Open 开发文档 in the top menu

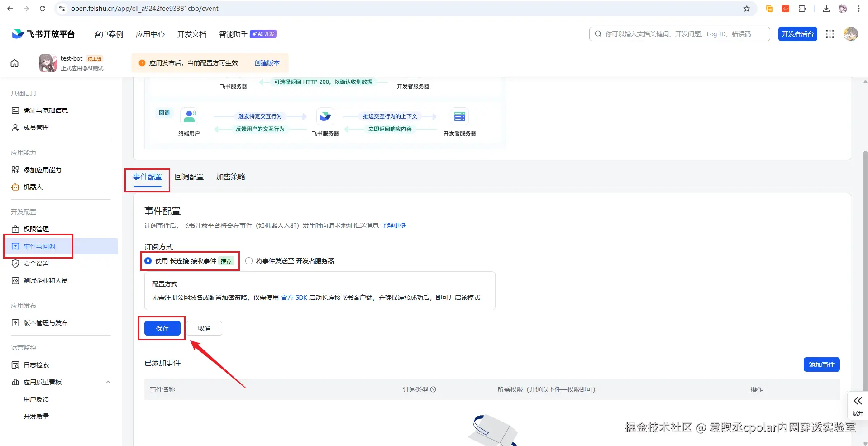pos(191,34)
